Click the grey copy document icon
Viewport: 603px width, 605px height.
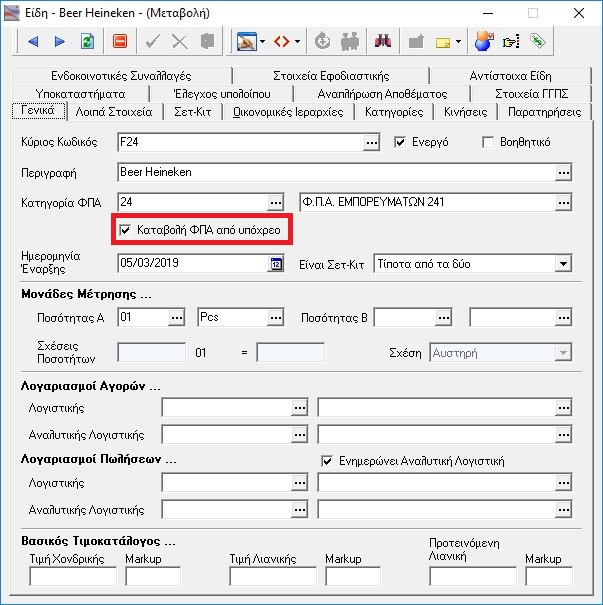click(208, 41)
